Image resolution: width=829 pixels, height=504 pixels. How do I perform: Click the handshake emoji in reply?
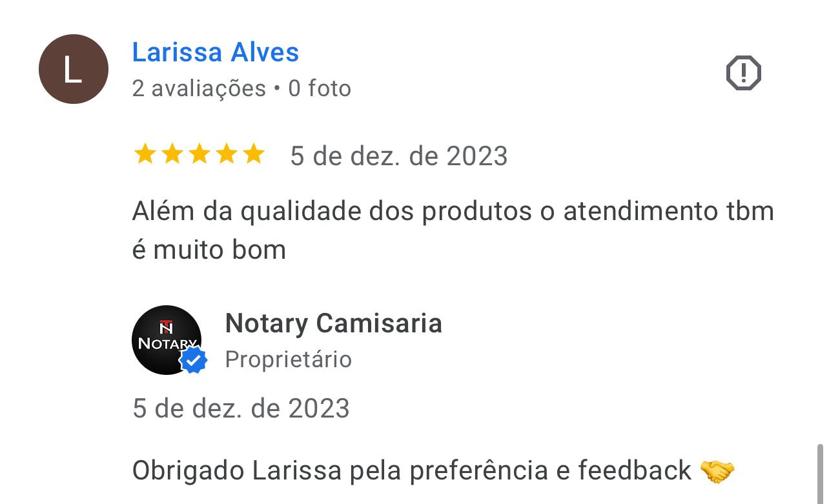717,471
